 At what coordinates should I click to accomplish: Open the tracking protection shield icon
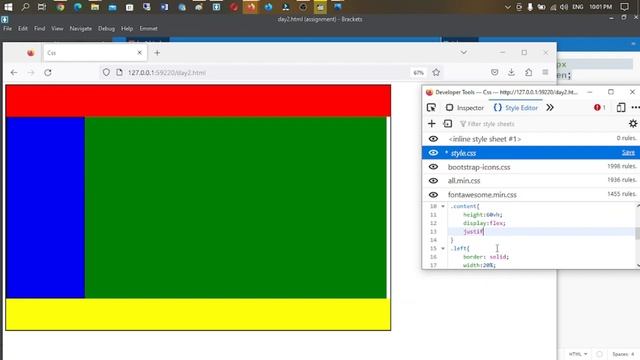click(x=106, y=73)
